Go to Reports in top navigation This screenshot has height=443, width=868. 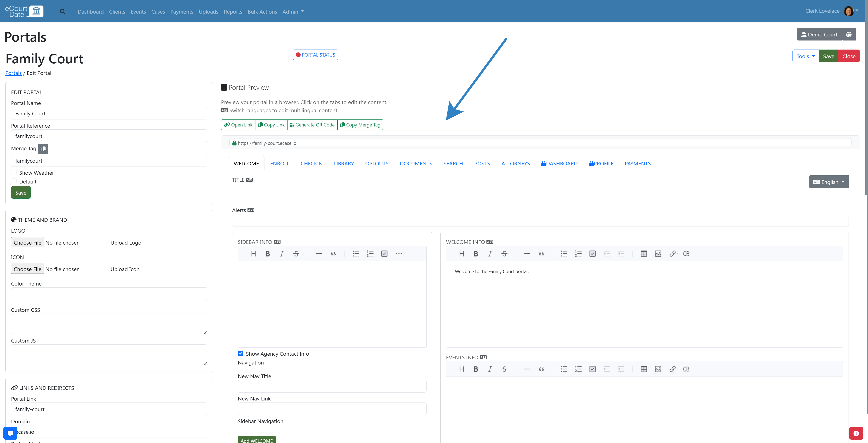[233, 12]
